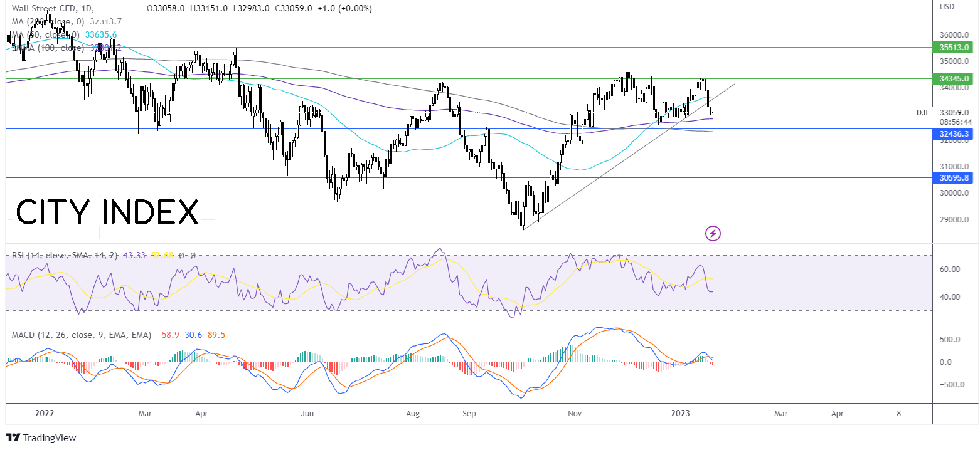Select the 30595.8 blue price label
The height and width of the screenshot is (450, 980).
pyautogui.click(x=956, y=178)
